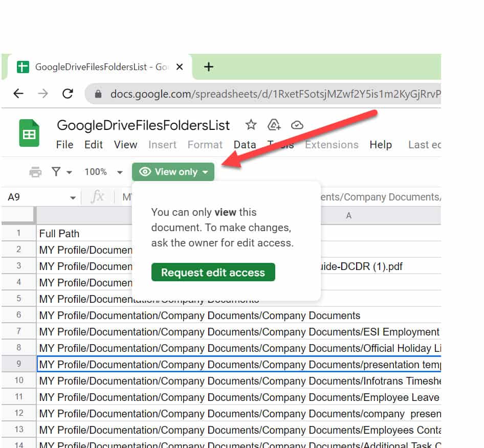Image resolution: width=484 pixels, height=448 pixels.
Task: Select row 9 header
Action: [x=19, y=364]
